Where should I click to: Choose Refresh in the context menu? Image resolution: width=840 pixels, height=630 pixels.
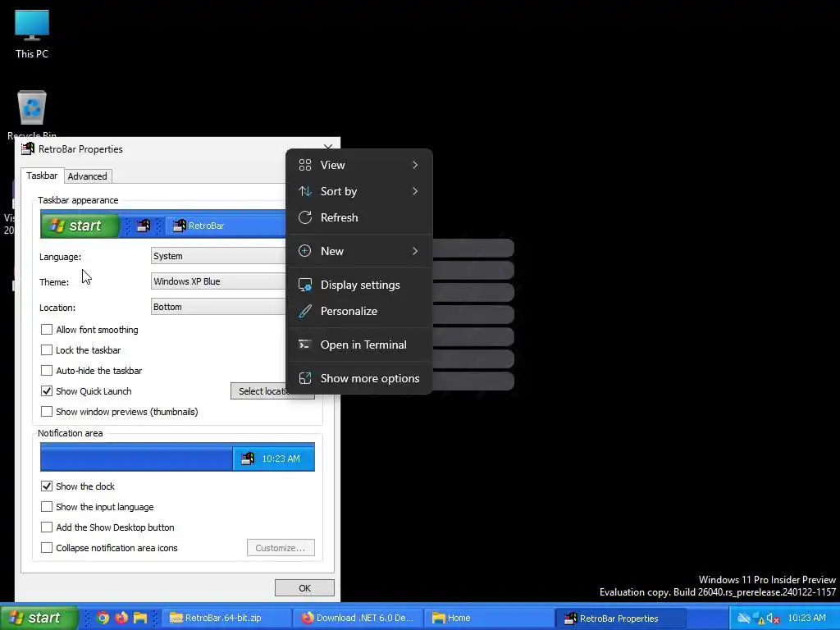tap(359, 217)
